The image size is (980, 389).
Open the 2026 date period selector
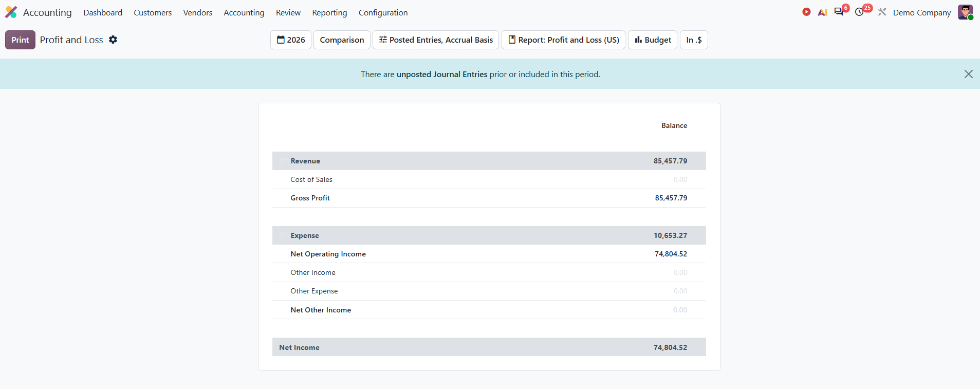[x=291, y=40]
